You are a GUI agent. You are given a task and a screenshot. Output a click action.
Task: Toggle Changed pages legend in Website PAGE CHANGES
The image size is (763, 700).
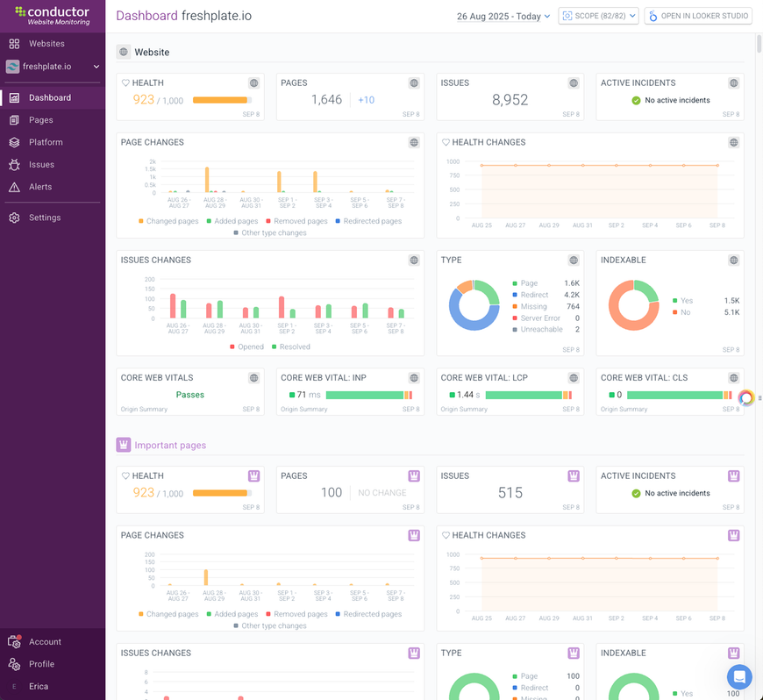pos(168,221)
